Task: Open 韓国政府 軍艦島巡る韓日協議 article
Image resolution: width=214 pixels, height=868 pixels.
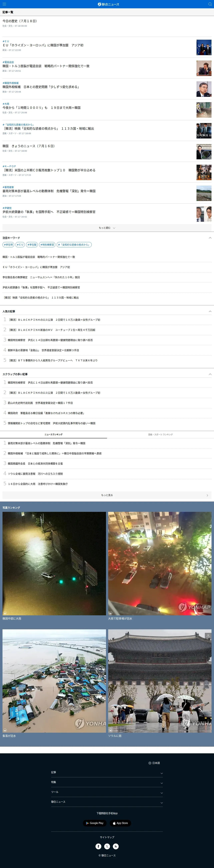Action: pos(46,413)
